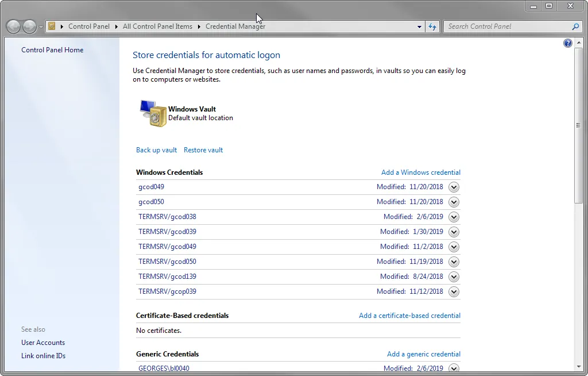Click the Forward navigation arrow button
Viewport: 588px width, 376px height.
click(29, 26)
